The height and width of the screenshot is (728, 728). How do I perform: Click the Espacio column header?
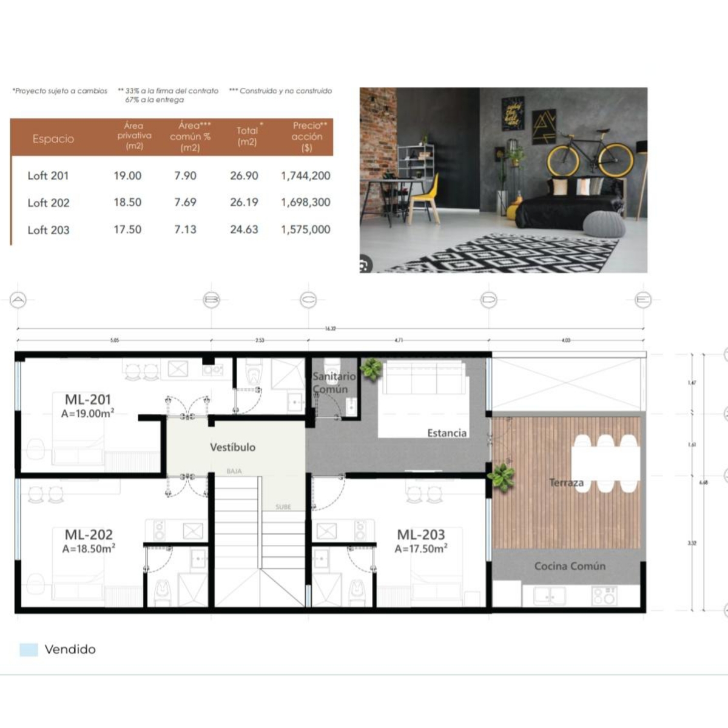[x=53, y=139]
